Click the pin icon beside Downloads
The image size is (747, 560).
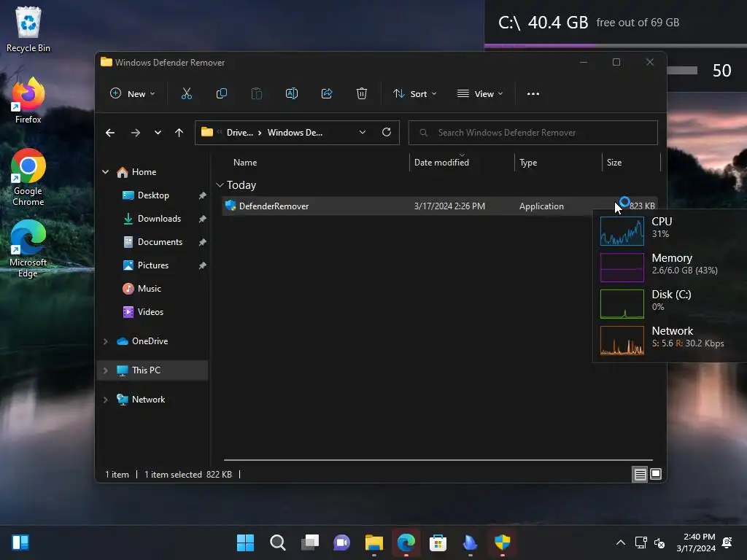[203, 219]
